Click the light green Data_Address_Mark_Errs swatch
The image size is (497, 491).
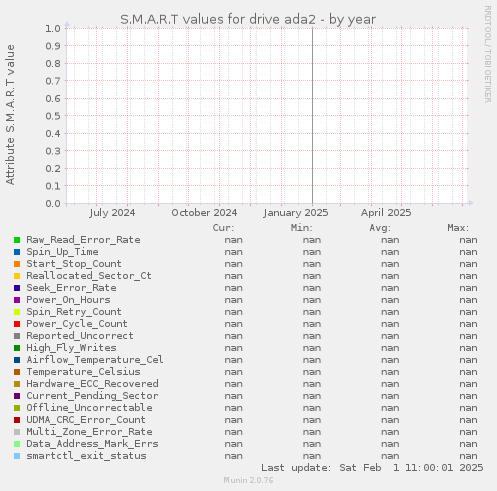coord(17,444)
